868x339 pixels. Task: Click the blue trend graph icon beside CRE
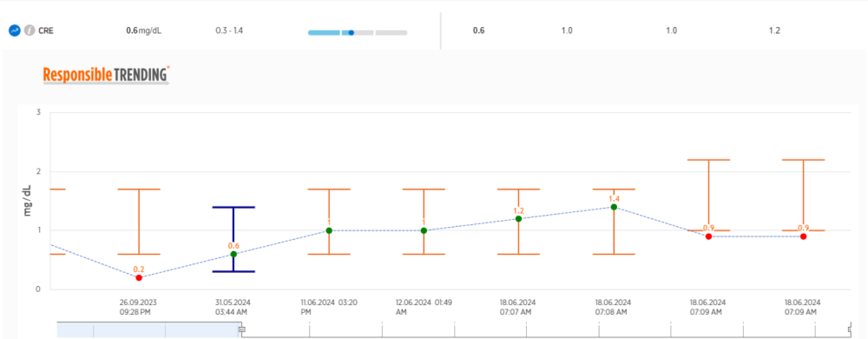point(15,30)
